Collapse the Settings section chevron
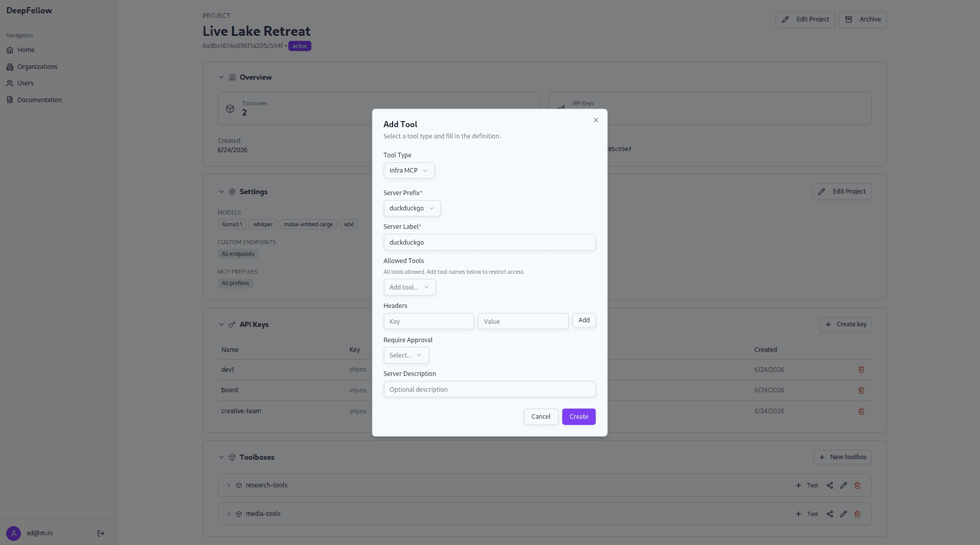 point(221,192)
